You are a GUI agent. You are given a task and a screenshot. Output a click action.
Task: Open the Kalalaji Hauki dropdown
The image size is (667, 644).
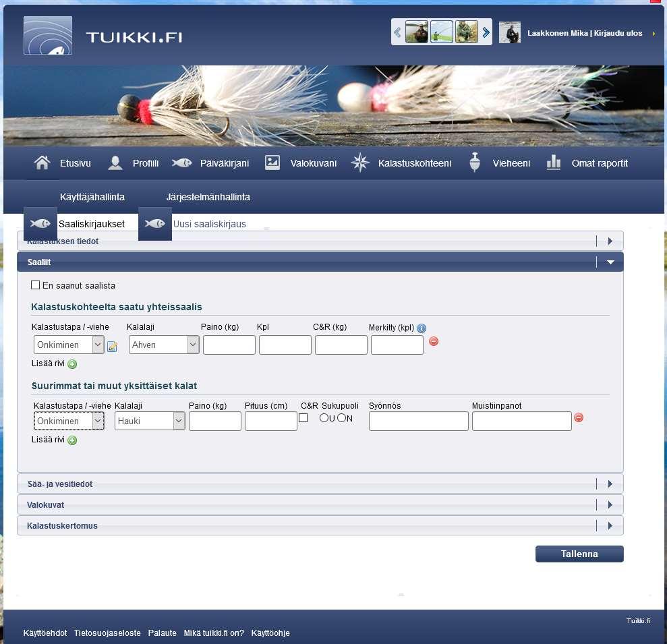(x=150, y=421)
